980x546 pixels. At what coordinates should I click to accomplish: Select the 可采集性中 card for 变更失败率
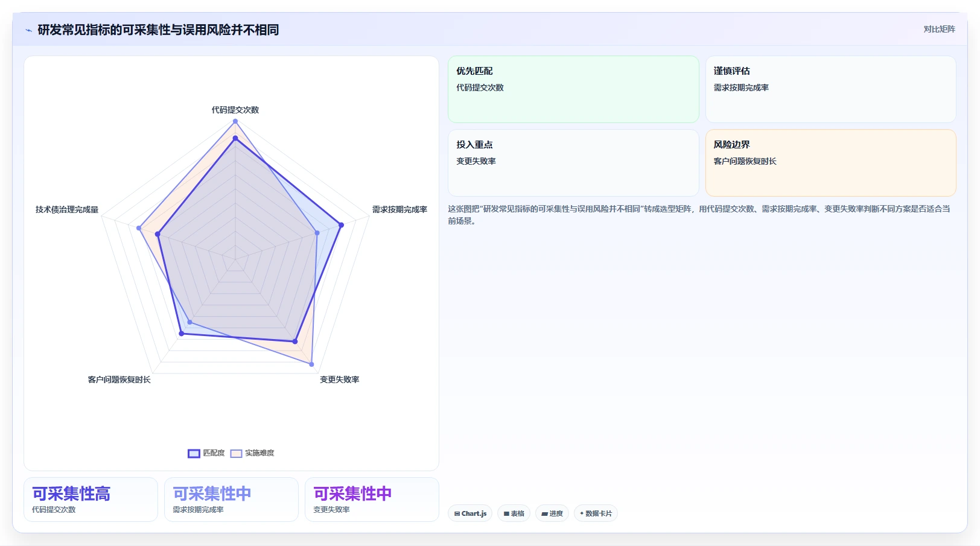(x=372, y=500)
